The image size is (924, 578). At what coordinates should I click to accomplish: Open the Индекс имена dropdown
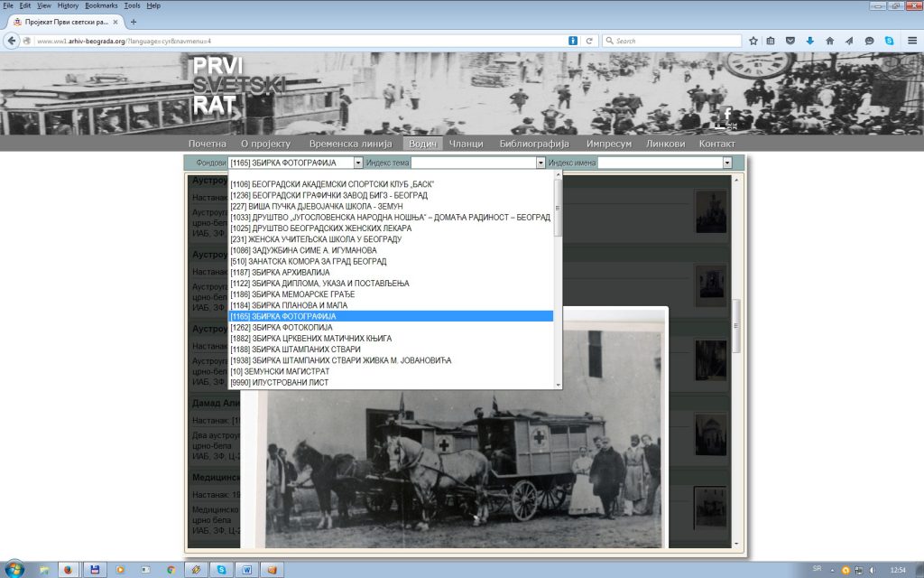(x=727, y=163)
